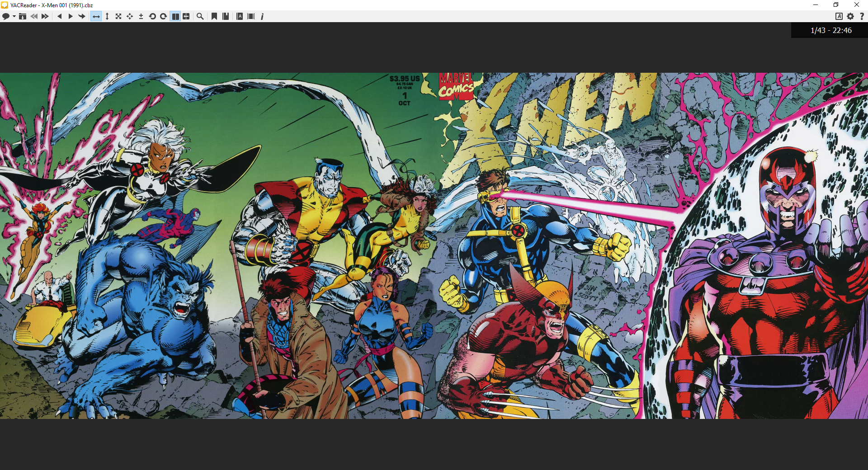The height and width of the screenshot is (470, 868).
Task: Open the next comic in the folder
Action: point(45,16)
